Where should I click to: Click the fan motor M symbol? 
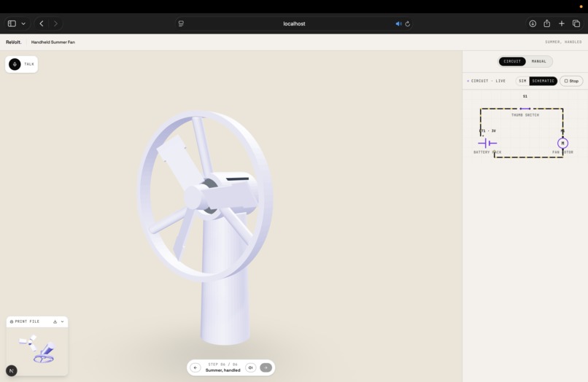[x=562, y=143]
